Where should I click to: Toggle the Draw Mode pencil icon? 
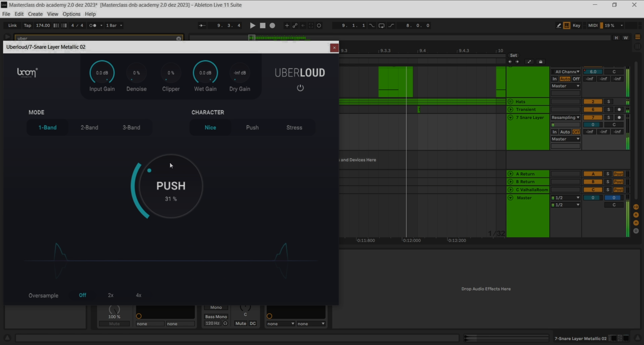click(x=559, y=25)
